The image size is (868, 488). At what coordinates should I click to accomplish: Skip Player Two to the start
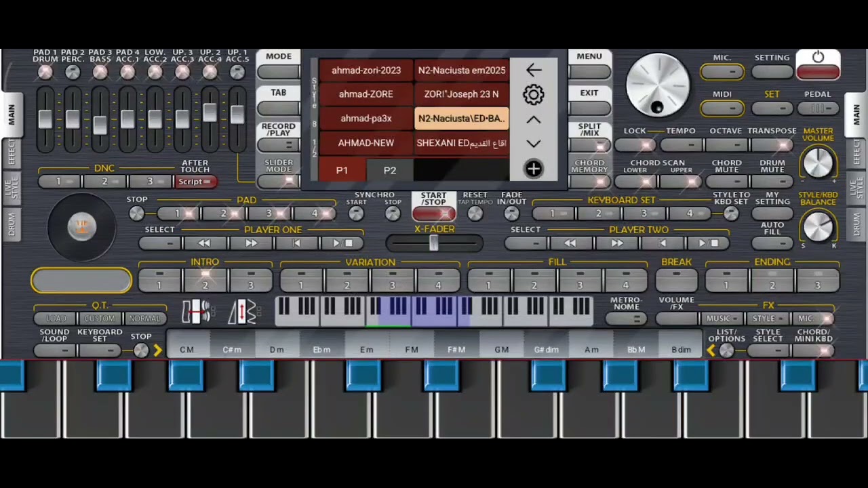click(662, 243)
